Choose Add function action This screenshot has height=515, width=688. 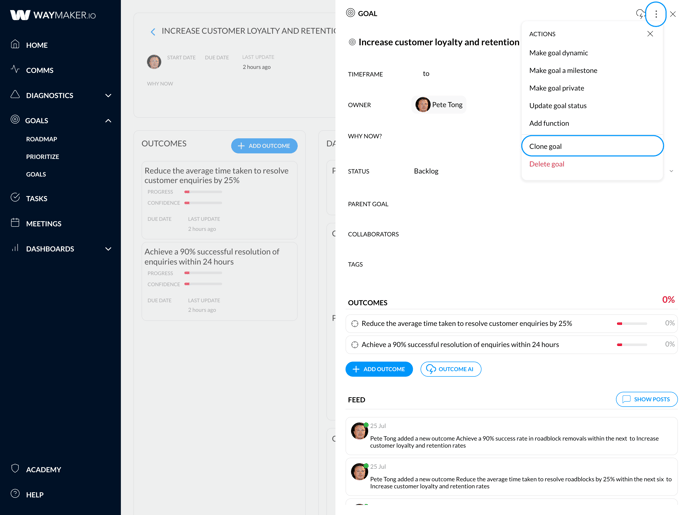point(549,123)
